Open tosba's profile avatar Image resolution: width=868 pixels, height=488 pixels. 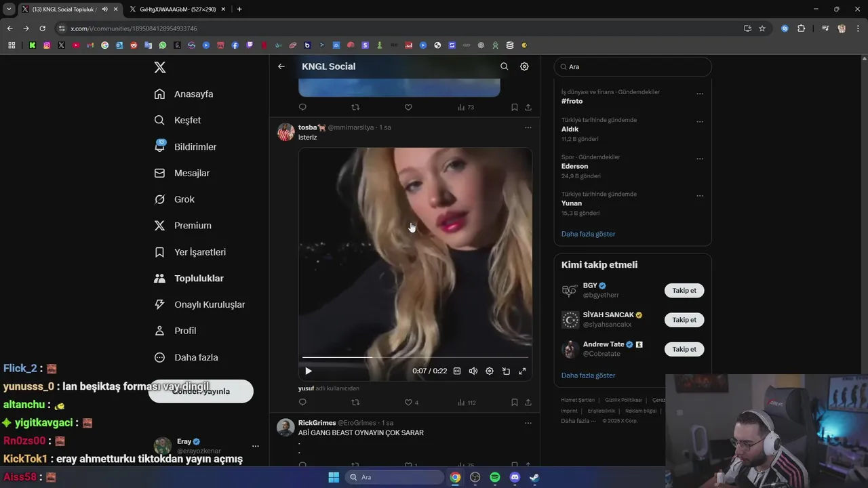(285, 131)
